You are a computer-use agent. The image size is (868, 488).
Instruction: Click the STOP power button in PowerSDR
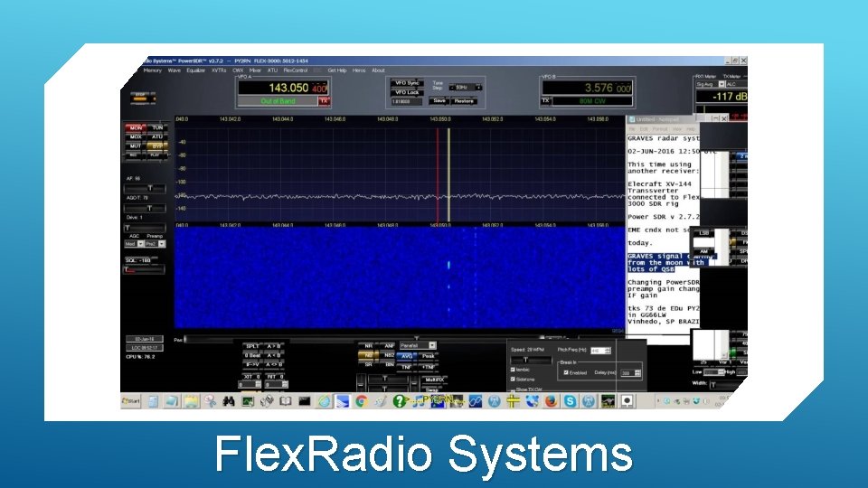point(143,98)
